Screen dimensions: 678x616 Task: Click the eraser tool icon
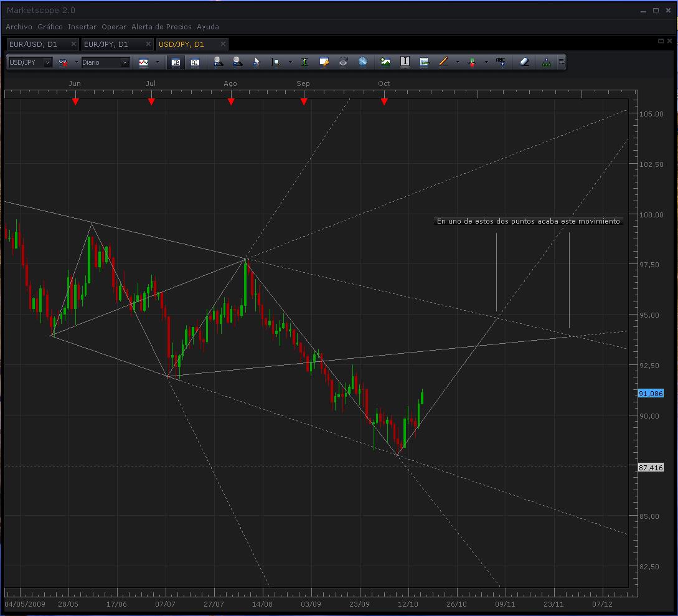[524, 62]
